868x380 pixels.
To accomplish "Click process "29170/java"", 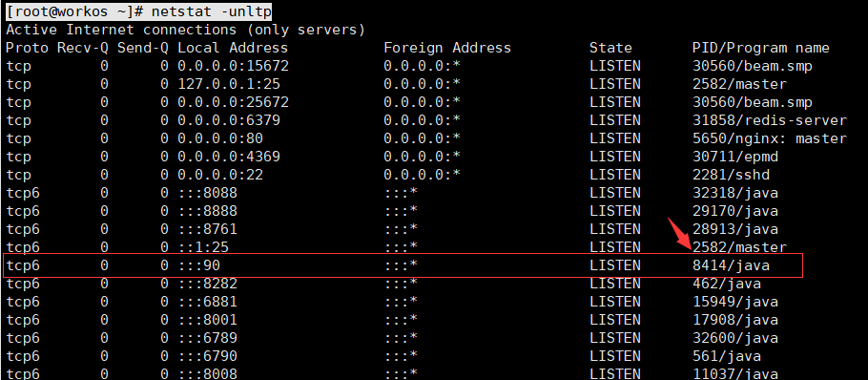I will click(x=735, y=211).
